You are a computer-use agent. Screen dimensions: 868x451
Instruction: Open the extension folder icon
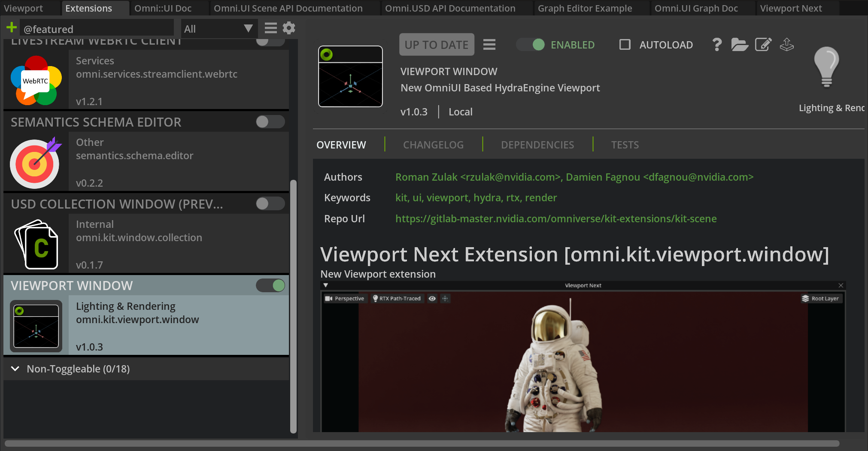tap(739, 45)
